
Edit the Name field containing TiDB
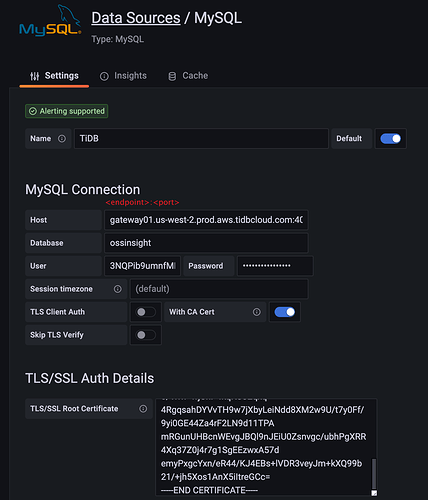coord(201,139)
